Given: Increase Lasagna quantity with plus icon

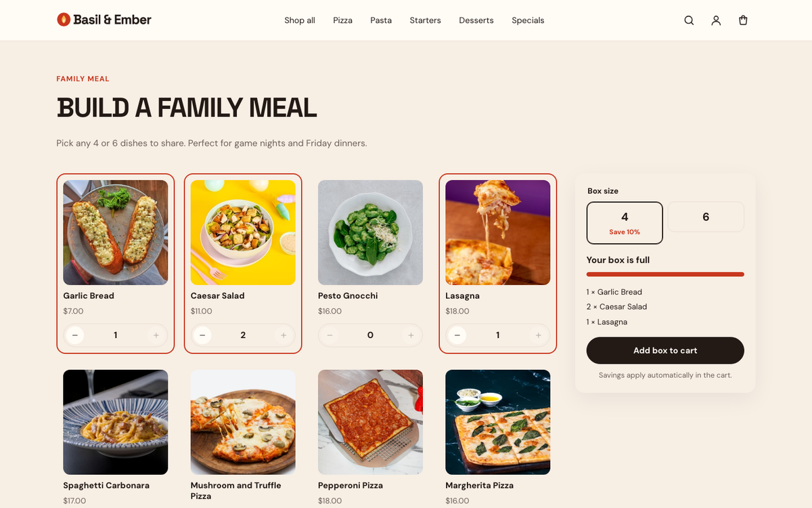Looking at the screenshot, I should tap(539, 335).
